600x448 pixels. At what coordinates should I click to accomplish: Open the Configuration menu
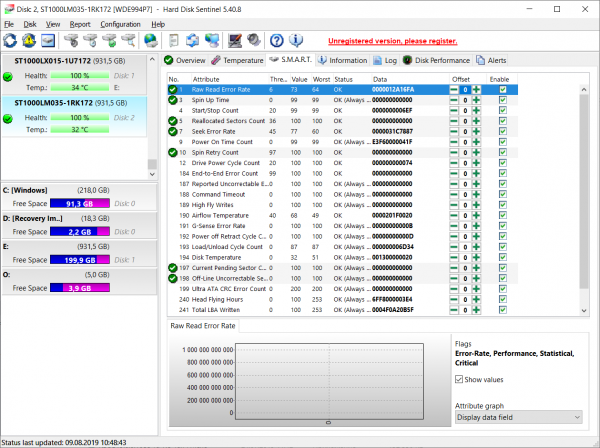point(120,23)
